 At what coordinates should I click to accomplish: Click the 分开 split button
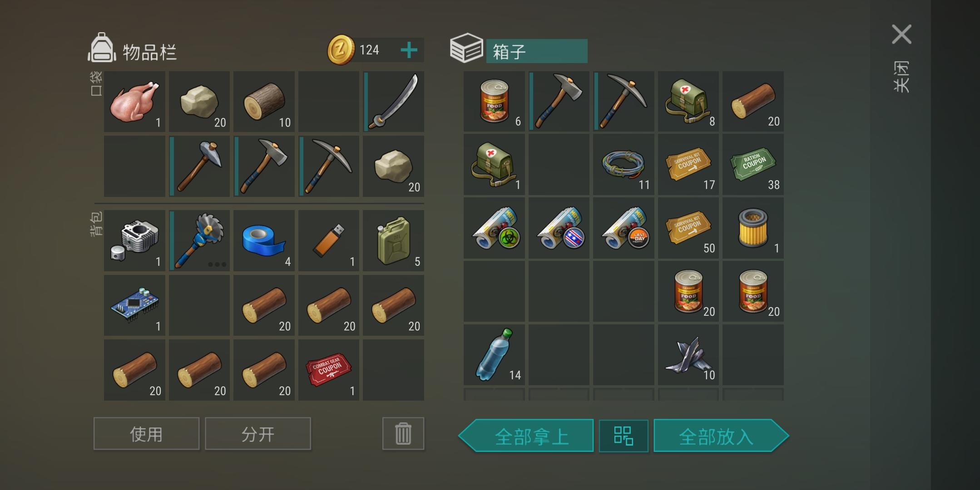pyautogui.click(x=258, y=434)
